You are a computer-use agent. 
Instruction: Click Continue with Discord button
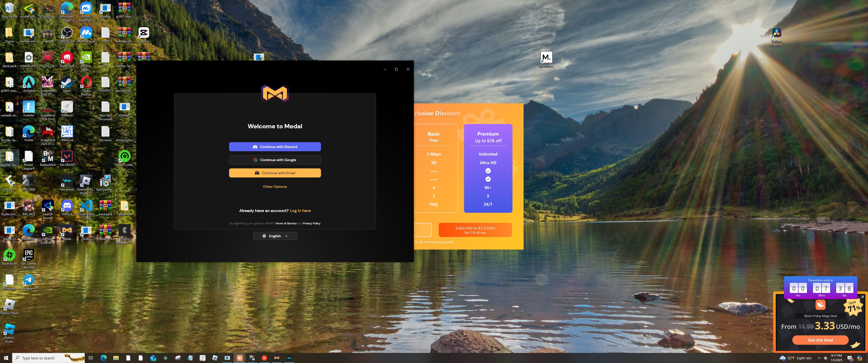point(275,147)
